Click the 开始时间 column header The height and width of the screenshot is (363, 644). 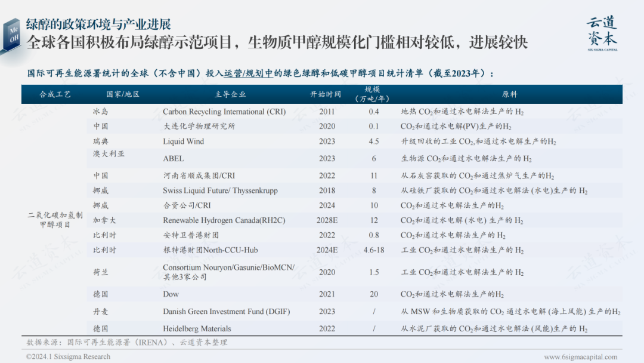[x=326, y=94]
